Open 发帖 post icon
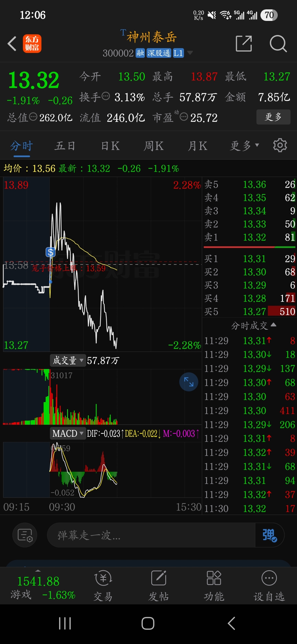This screenshot has height=644, width=297. point(159,586)
